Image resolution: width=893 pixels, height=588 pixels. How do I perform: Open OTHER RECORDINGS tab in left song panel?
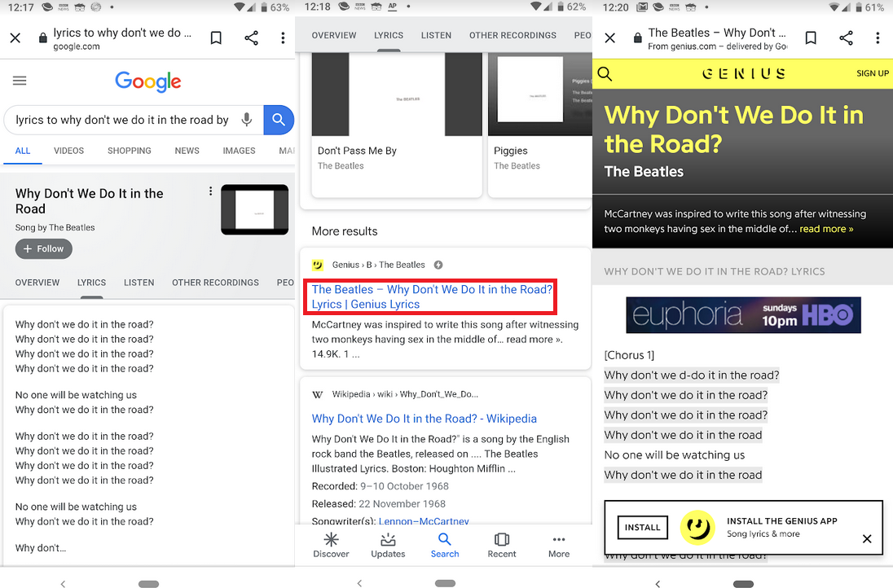215,283
